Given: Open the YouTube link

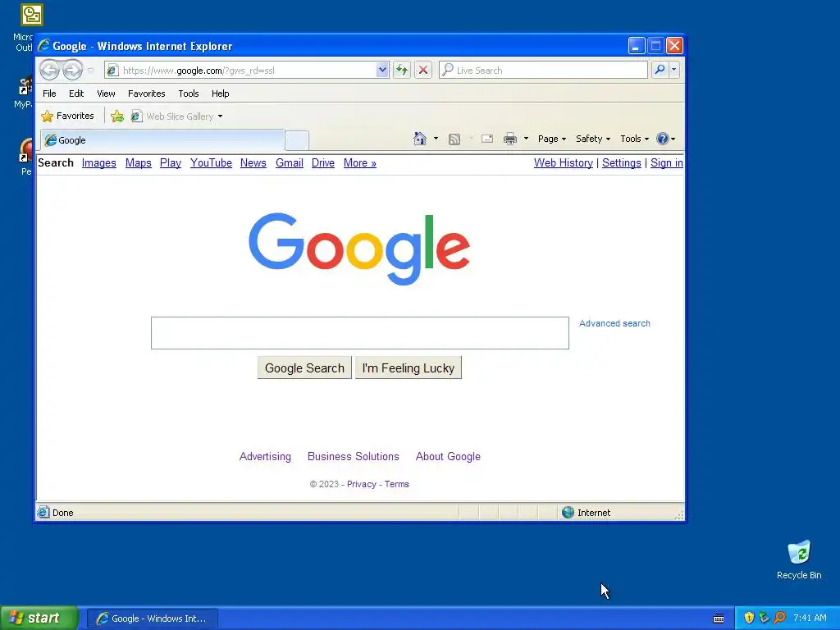Looking at the screenshot, I should 211,163.
